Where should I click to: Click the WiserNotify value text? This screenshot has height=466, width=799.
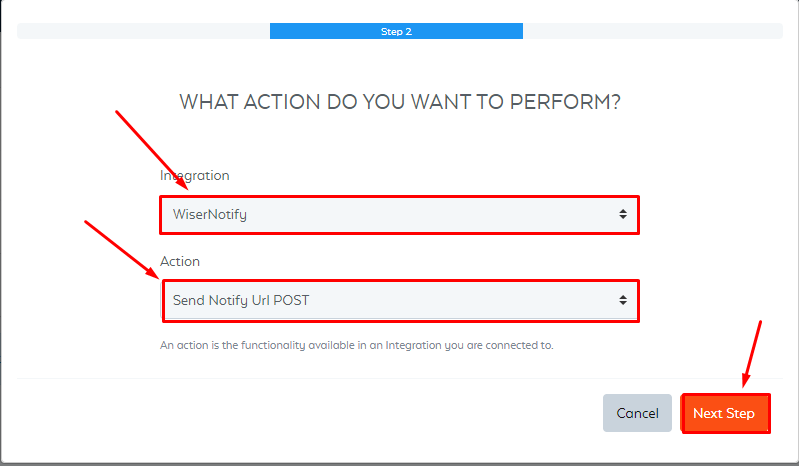pos(210,214)
